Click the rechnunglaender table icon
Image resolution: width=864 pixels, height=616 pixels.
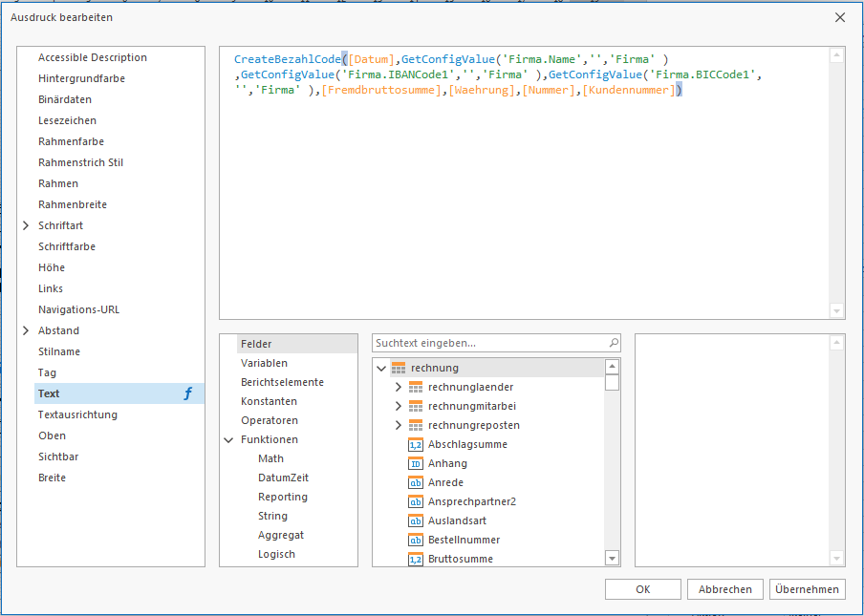point(416,387)
